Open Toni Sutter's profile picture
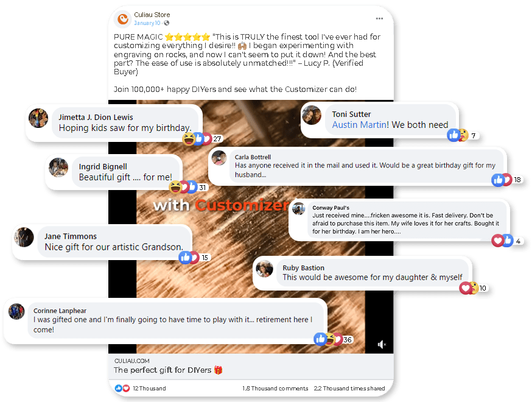This screenshot has height=402, width=532. tap(312, 115)
